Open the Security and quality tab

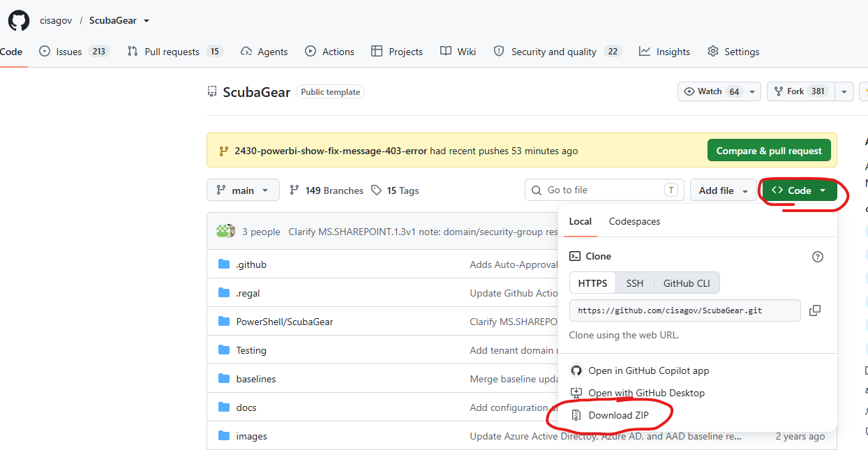[x=558, y=52]
